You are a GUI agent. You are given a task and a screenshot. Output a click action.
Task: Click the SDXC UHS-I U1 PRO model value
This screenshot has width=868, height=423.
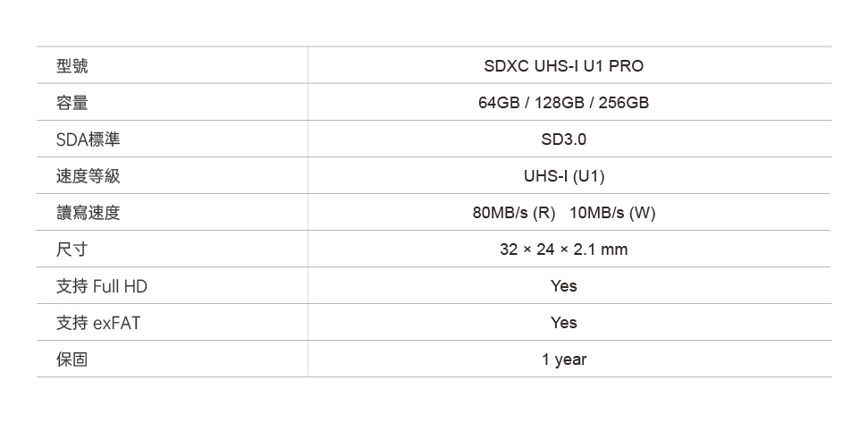point(563,66)
